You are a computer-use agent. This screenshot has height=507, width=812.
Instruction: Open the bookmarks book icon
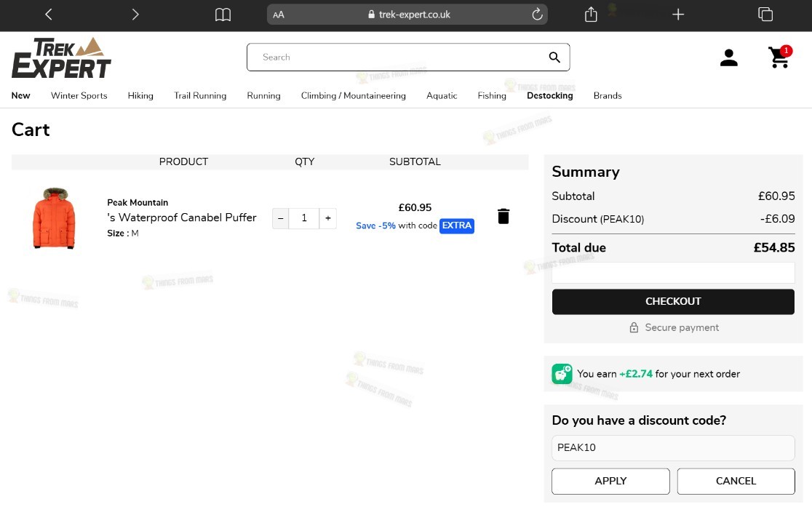click(223, 15)
